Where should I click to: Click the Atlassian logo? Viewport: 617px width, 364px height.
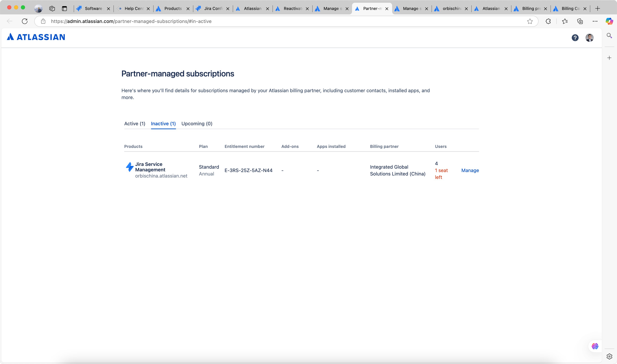pos(35,37)
